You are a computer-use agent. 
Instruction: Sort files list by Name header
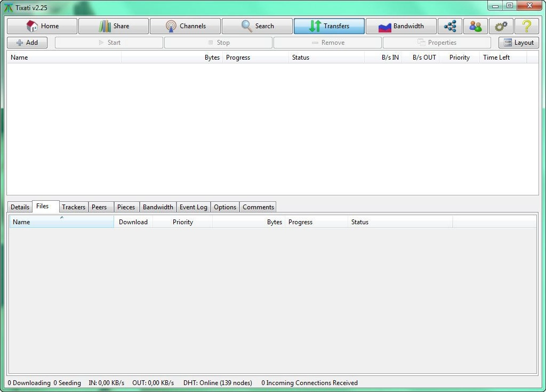pos(62,222)
